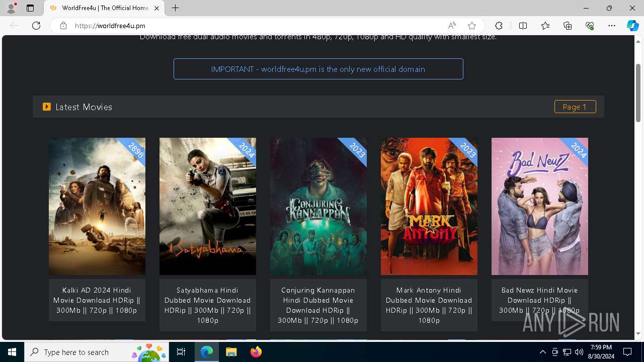
Task: Click Mark Antony Hindi Dubbed title link
Action: tap(429, 305)
